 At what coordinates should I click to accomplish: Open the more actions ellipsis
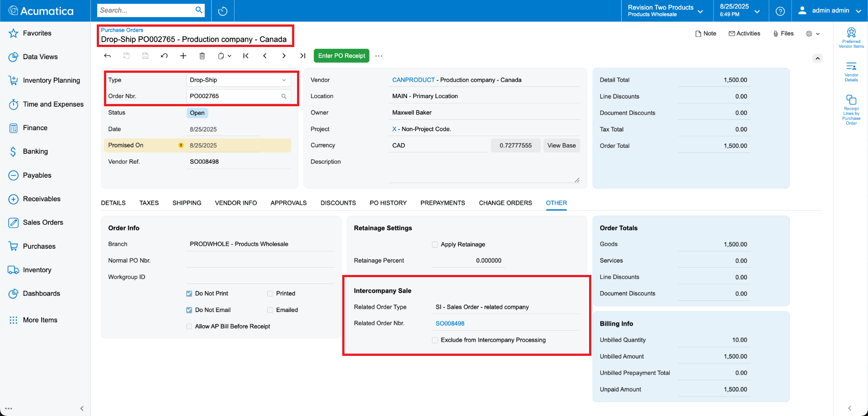click(x=379, y=56)
